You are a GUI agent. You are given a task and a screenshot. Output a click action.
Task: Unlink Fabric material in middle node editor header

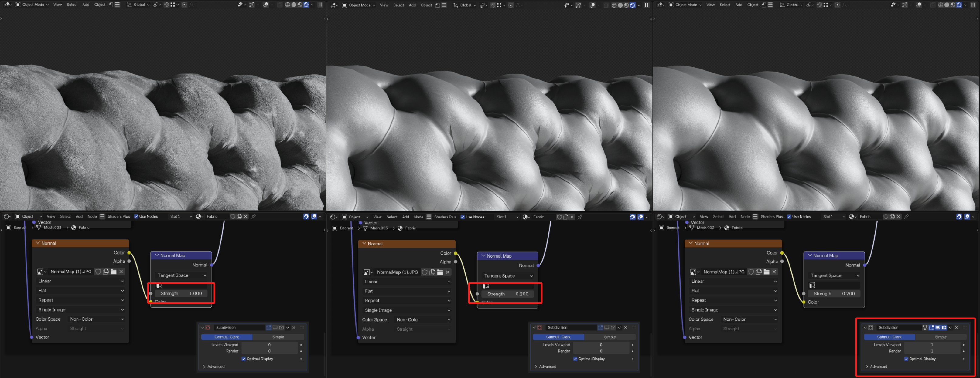click(572, 217)
